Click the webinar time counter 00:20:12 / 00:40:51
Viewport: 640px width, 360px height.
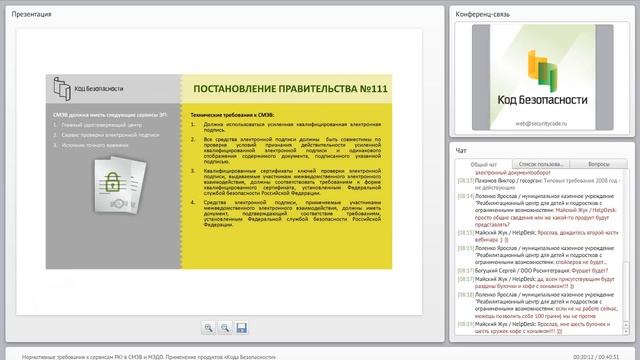pyautogui.click(x=596, y=357)
